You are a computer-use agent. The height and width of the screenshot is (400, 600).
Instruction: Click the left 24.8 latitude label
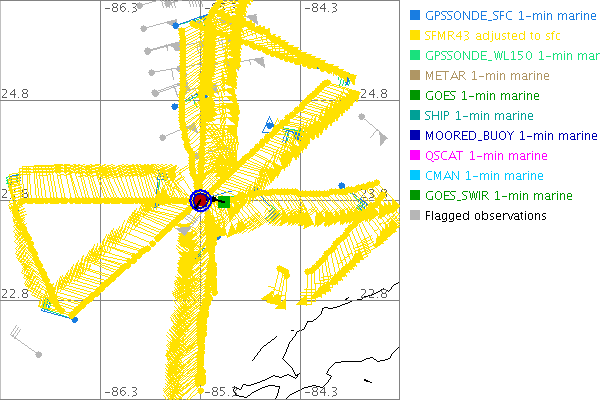(17, 93)
